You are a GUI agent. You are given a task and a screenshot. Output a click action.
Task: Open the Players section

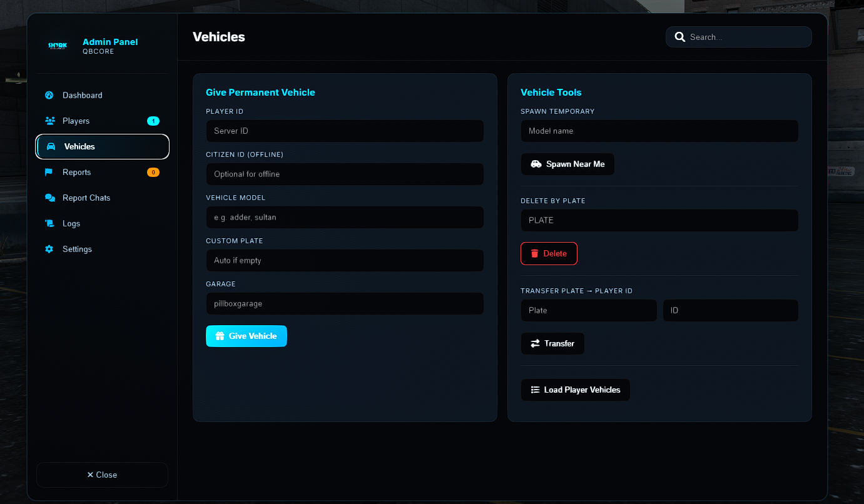(x=103, y=121)
